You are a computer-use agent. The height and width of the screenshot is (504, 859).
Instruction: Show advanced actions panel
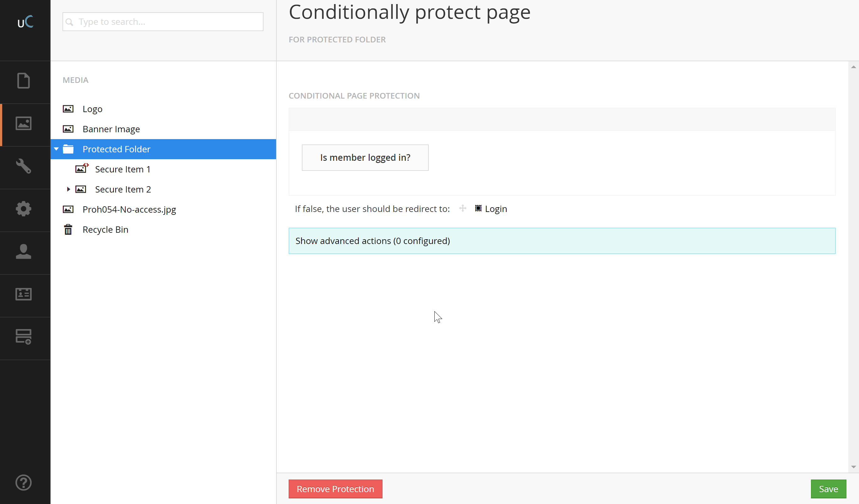[562, 241]
